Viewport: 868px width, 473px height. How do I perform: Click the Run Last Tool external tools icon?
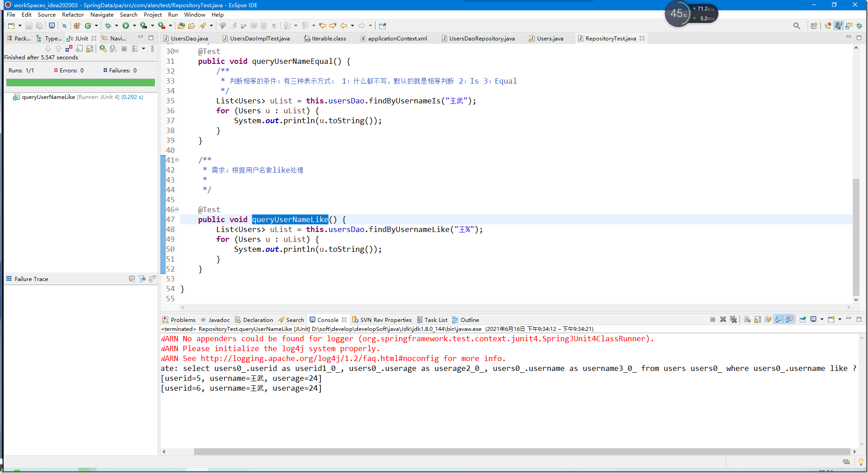point(161,26)
